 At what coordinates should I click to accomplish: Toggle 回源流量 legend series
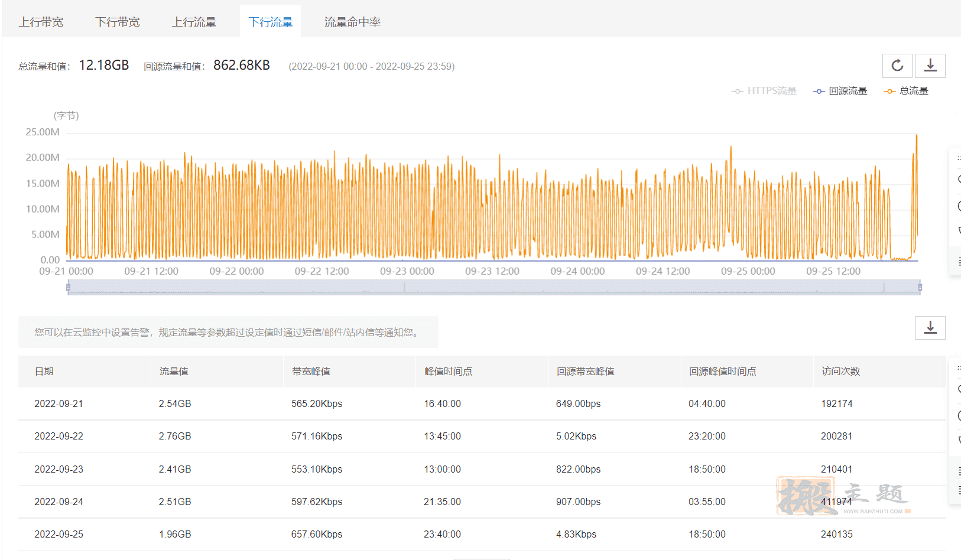click(840, 91)
